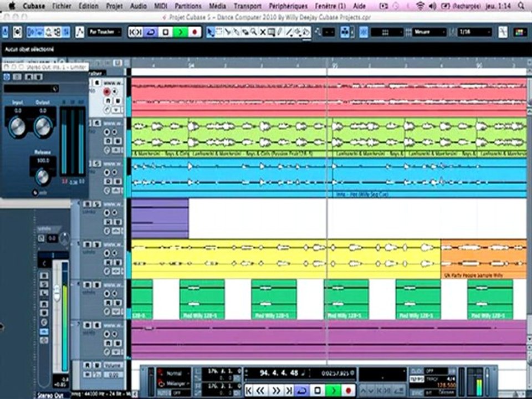The height and width of the screenshot is (399, 532).
Task: Open the Limiter preset name field
Action: (31, 89)
